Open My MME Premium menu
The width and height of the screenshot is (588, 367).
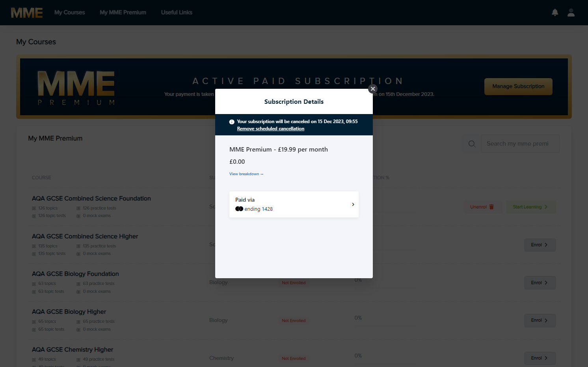(x=123, y=13)
